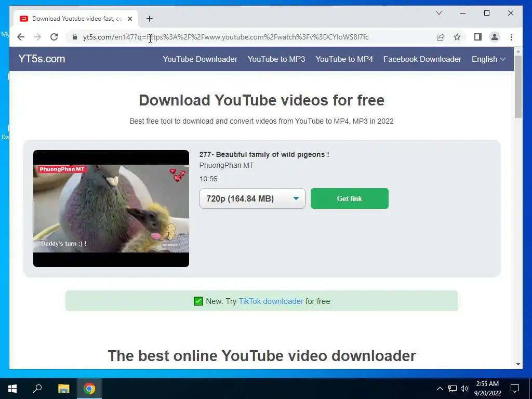This screenshot has width=532, height=399.
Task: Open the volume tray icon
Action: tap(464, 389)
